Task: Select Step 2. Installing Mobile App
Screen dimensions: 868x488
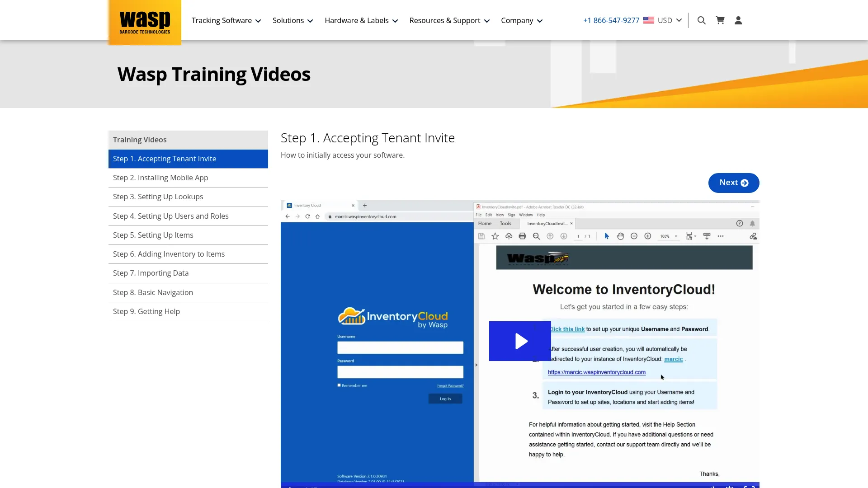Action: 188,178
